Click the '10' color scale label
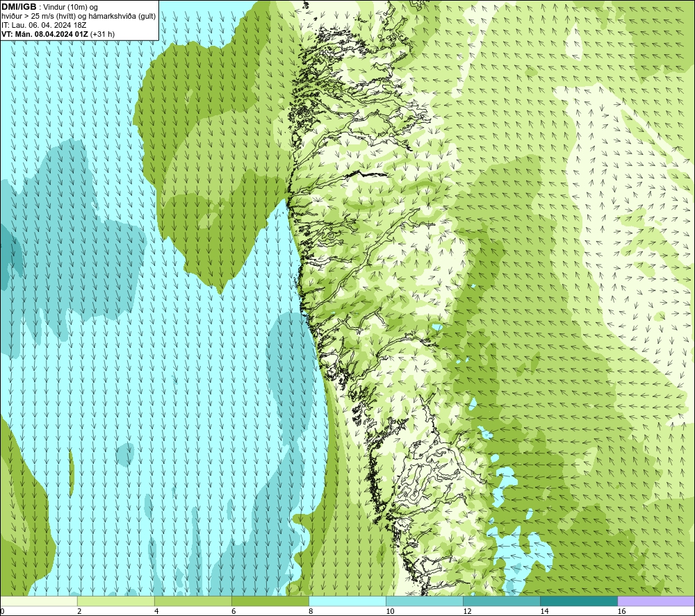 (x=390, y=612)
